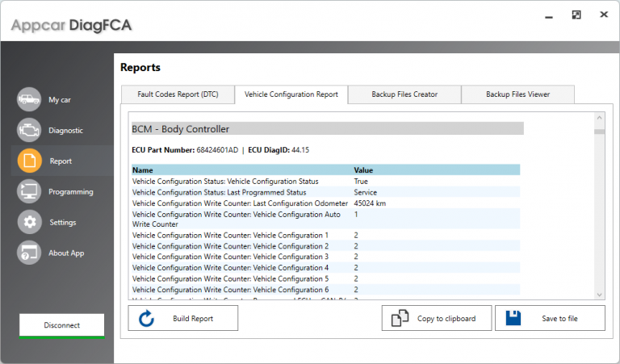Select the Vehicle Configuration Report tab
The width and height of the screenshot is (620, 364).
[x=291, y=94]
